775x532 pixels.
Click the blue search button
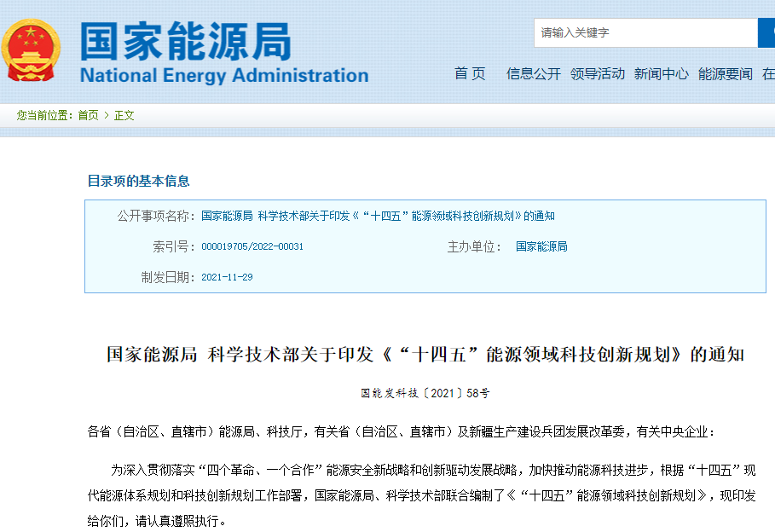[766, 32]
